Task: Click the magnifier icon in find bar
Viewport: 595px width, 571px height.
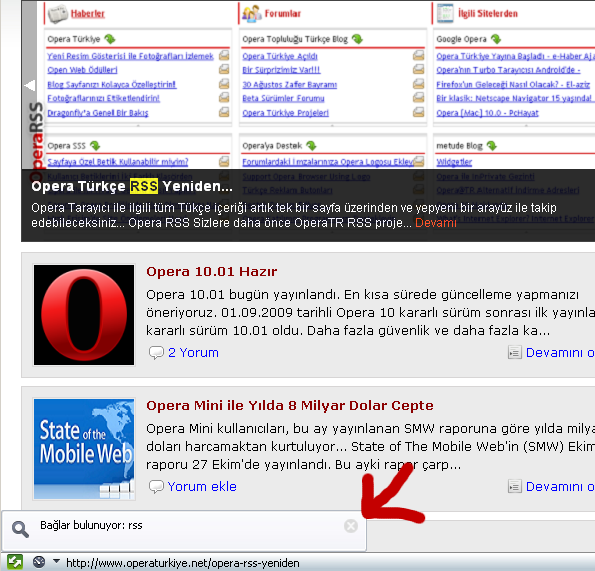Action: (x=20, y=529)
